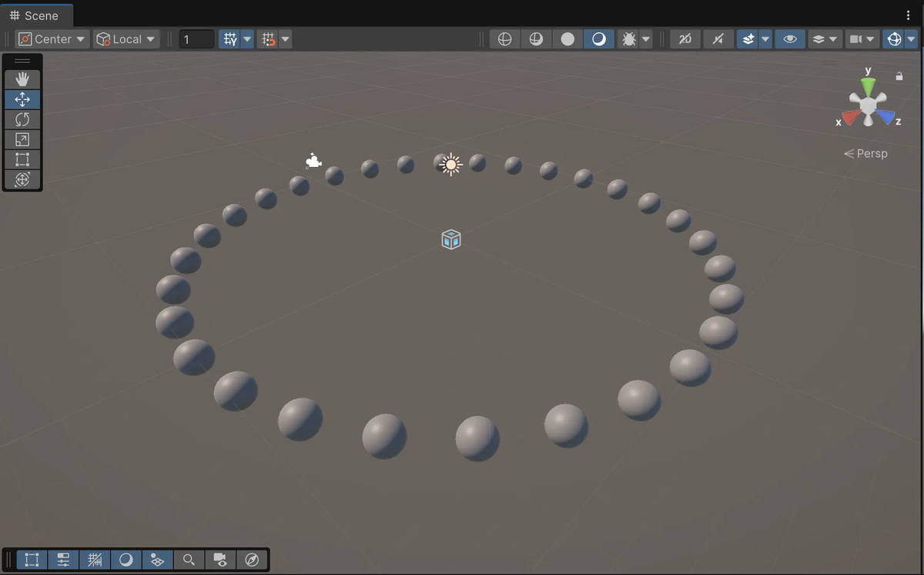
Task: Click the padlock to lock the scene gizmo
Action: [x=899, y=75]
